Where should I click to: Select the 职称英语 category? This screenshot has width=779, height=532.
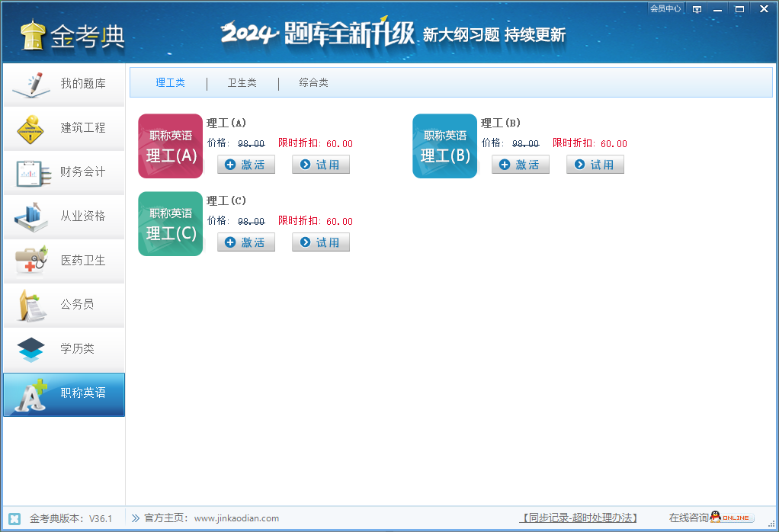tap(64, 395)
